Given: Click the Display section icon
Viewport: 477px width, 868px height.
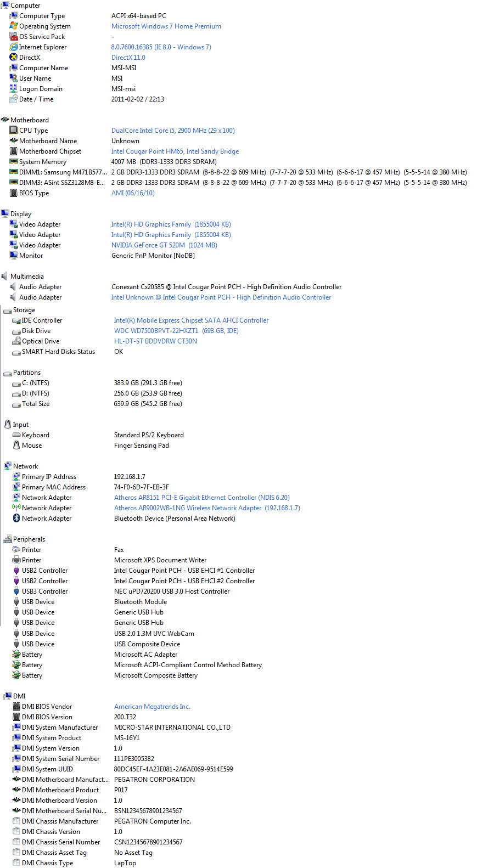Looking at the screenshot, I should click(5, 214).
